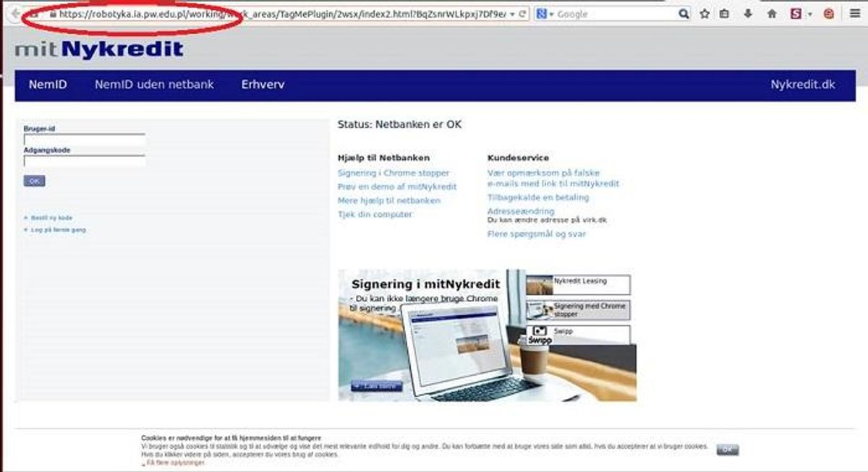Accept cookies with the OK button

(x=728, y=450)
